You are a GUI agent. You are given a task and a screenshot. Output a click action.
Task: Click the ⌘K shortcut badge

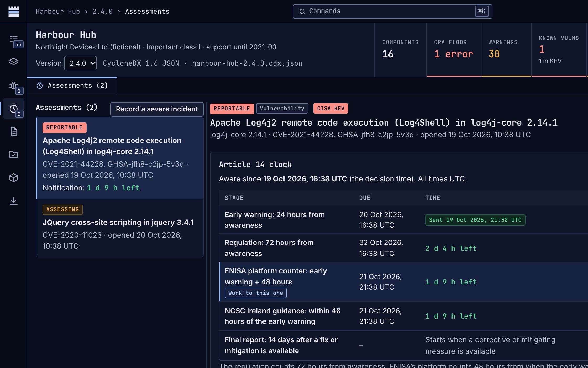point(482,11)
